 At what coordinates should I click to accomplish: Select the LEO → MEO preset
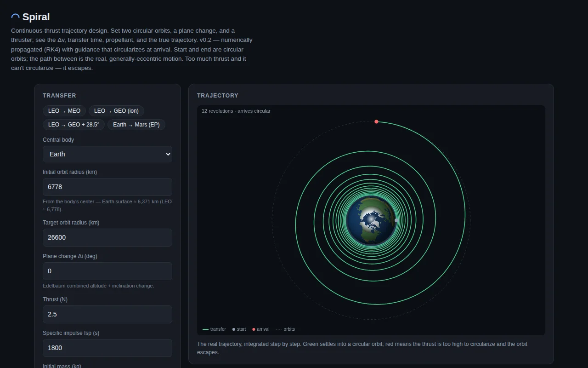[64, 111]
